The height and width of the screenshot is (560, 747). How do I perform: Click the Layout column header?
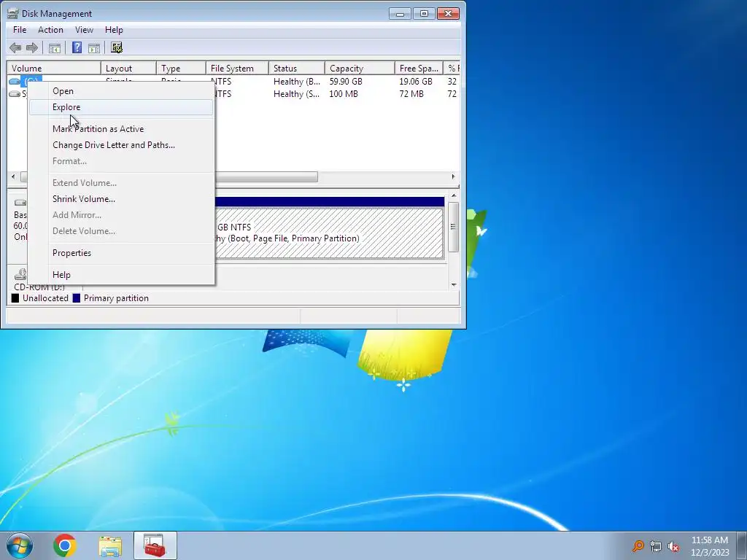tap(128, 68)
